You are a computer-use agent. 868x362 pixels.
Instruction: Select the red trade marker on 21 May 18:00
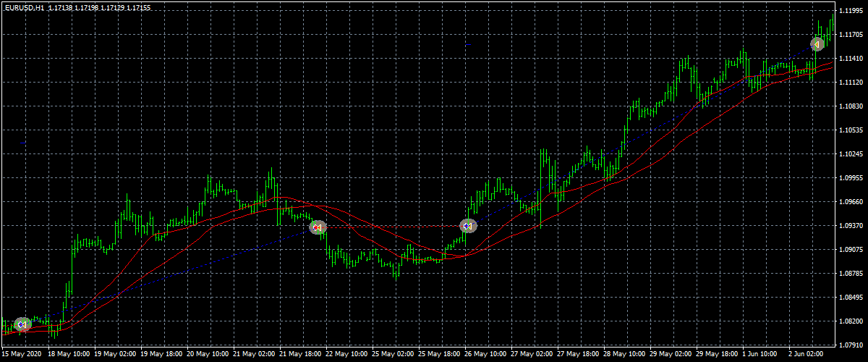(317, 227)
